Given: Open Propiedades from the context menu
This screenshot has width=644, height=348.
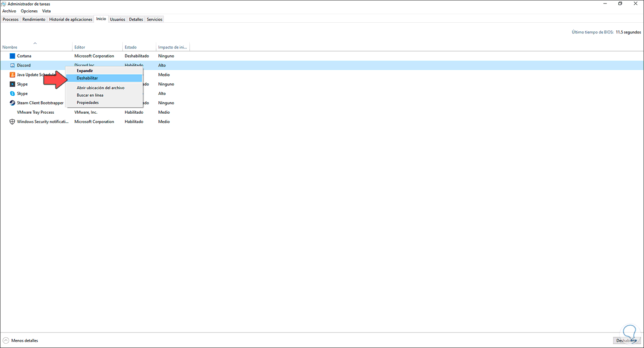Looking at the screenshot, I should tap(104, 103).
